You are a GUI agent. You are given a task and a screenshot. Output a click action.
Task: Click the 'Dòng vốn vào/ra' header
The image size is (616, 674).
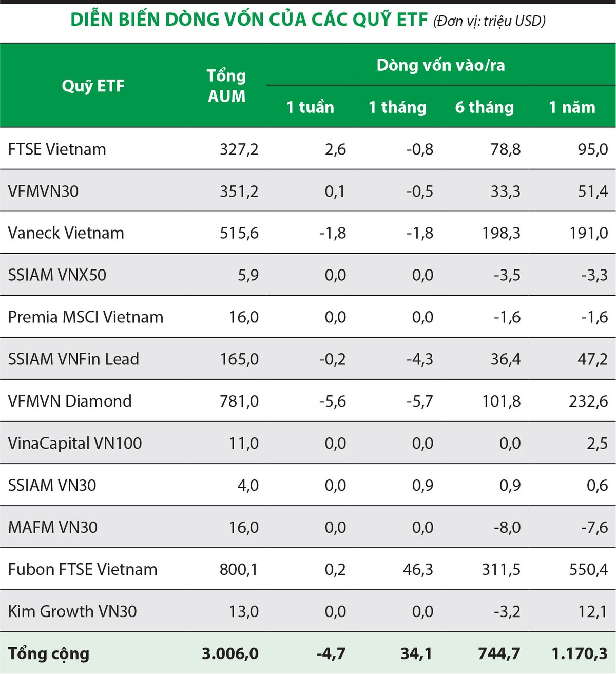[440, 65]
